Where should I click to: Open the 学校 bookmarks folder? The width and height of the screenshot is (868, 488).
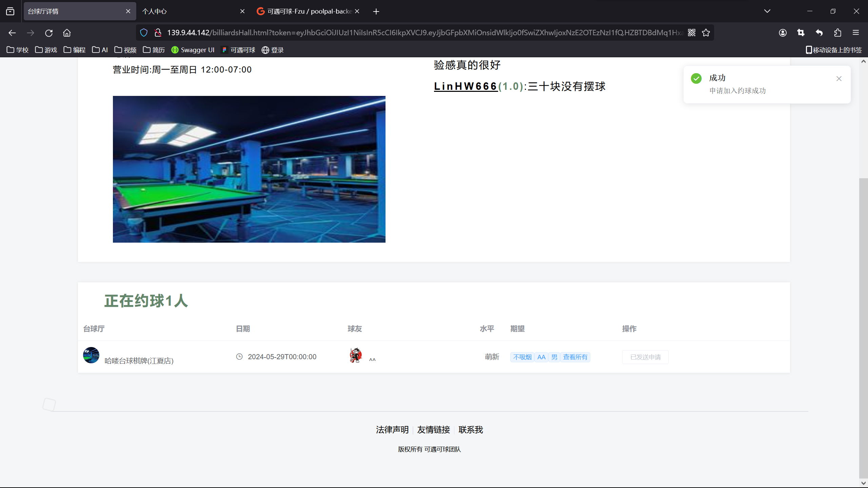[x=18, y=50]
